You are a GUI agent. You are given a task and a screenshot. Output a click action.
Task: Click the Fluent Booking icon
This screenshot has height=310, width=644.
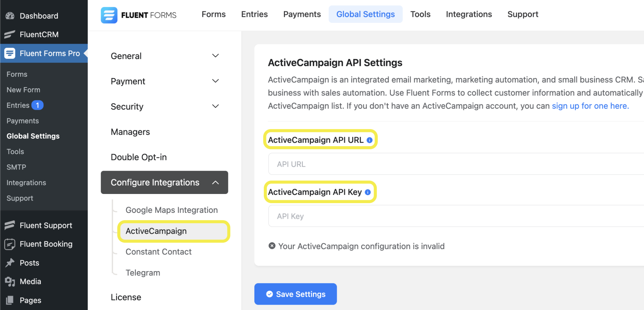tap(9, 244)
